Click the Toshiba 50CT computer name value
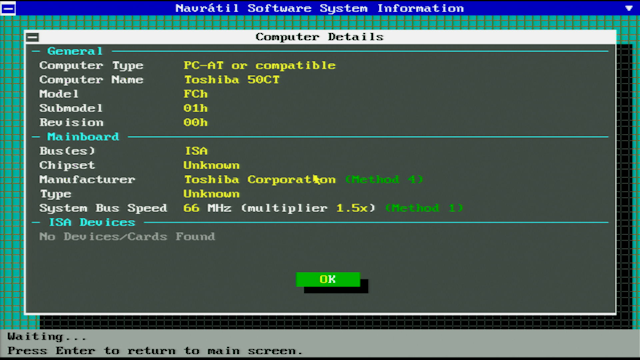This screenshot has width=640, height=360. (x=231, y=80)
